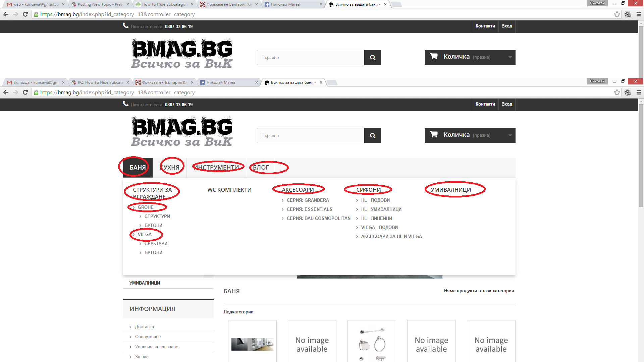
Task: Expand the GROHE submenu item
Action: coord(145,207)
